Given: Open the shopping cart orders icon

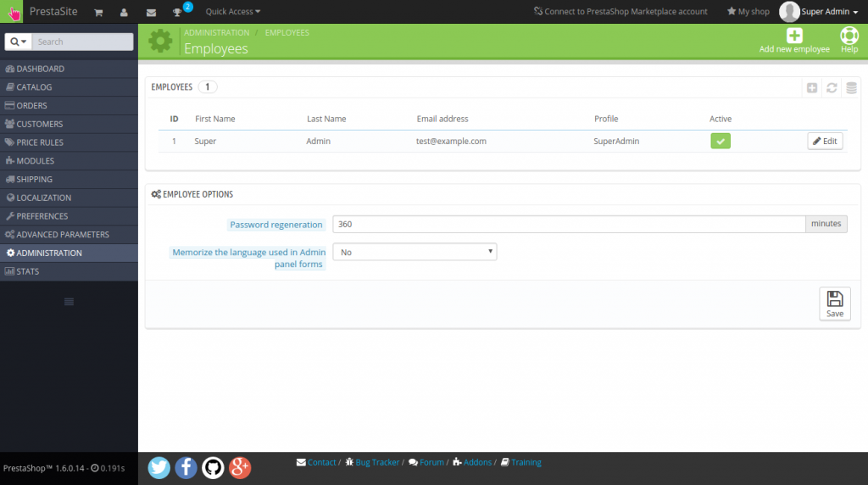Looking at the screenshot, I should coord(98,12).
